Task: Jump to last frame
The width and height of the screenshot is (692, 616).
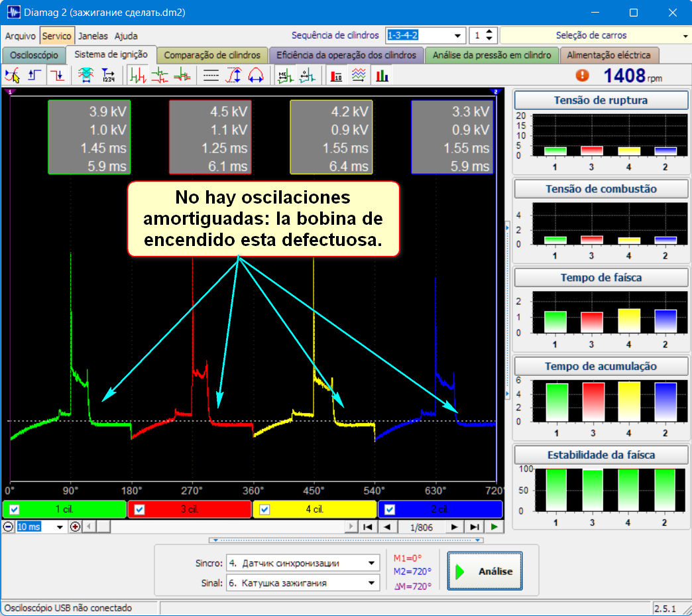Action: coord(475,526)
